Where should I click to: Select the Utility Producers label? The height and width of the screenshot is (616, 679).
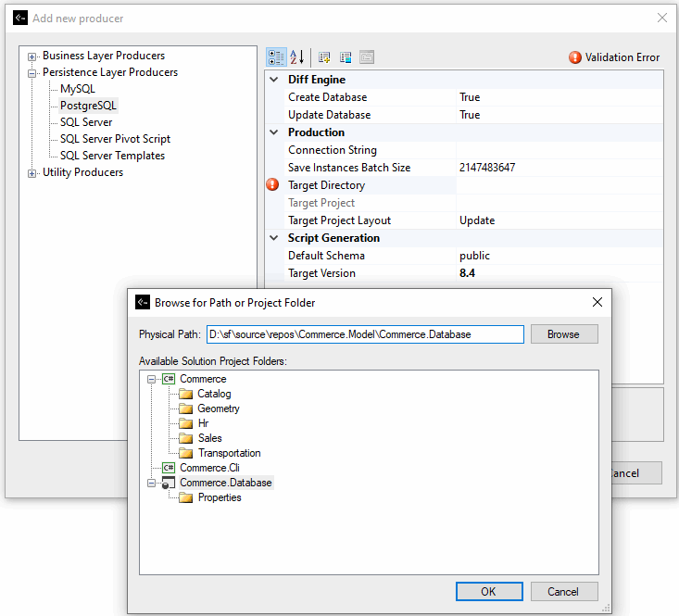click(x=82, y=172)
